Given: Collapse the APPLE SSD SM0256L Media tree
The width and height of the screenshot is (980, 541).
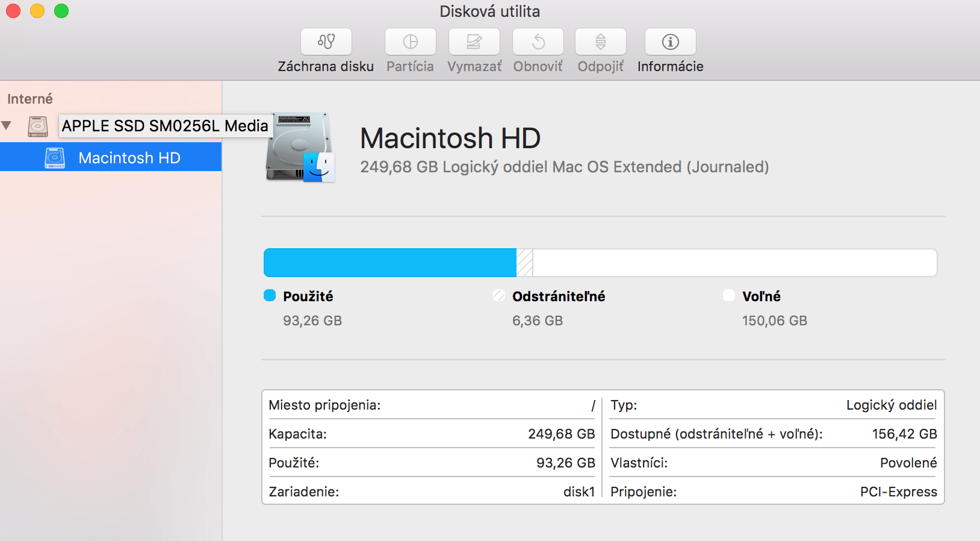Looking at the screenshot, I should [7, 125].
